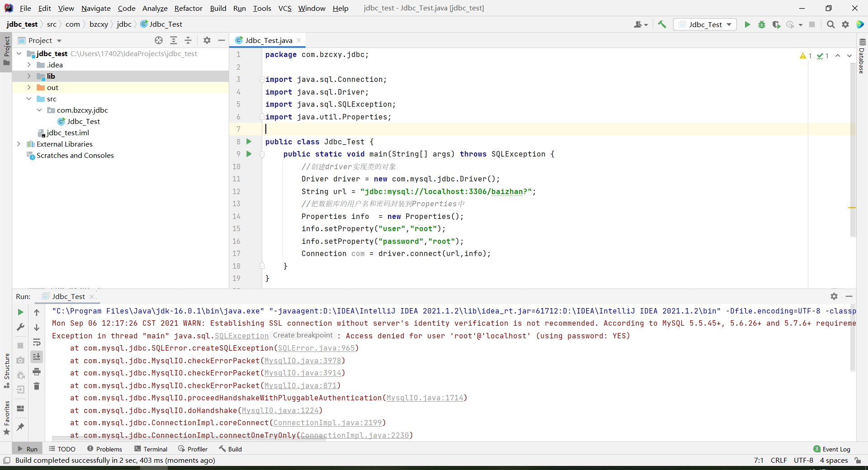
Task: Toggle the Database tool window
Action: pos(862,56)
